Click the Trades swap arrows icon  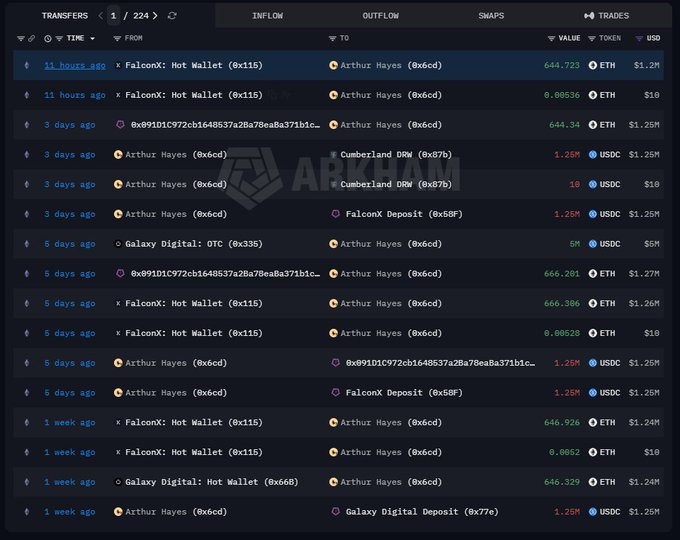589,16
